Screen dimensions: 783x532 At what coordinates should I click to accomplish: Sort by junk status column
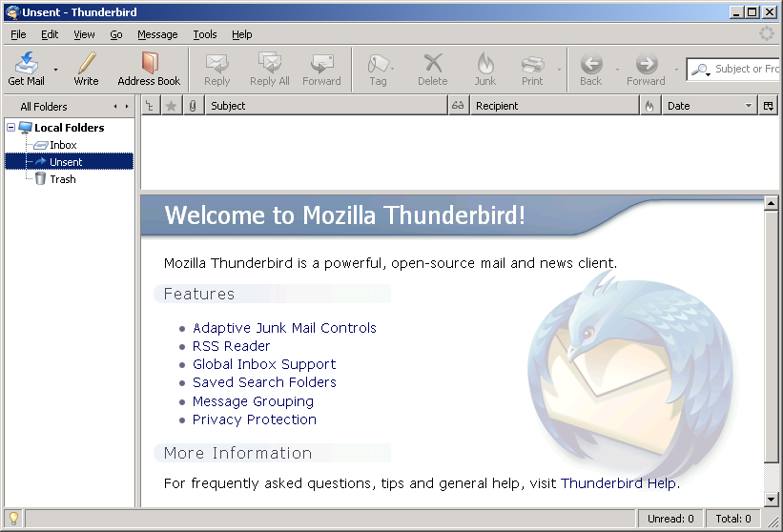(649, 106)
